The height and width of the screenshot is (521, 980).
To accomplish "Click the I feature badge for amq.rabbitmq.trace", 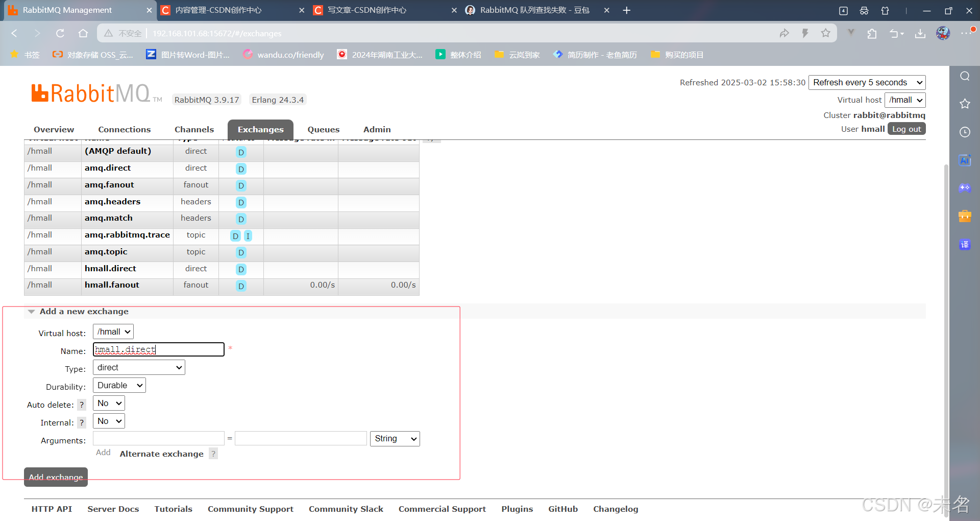I will [248, 236].
